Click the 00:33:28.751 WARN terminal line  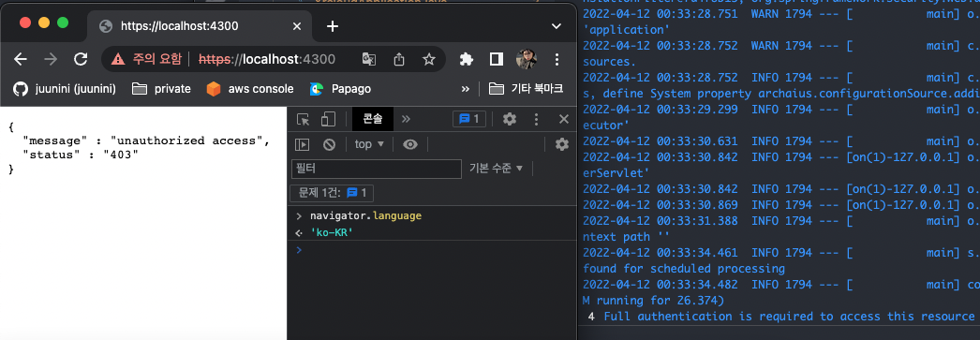[x=780, y=13]
